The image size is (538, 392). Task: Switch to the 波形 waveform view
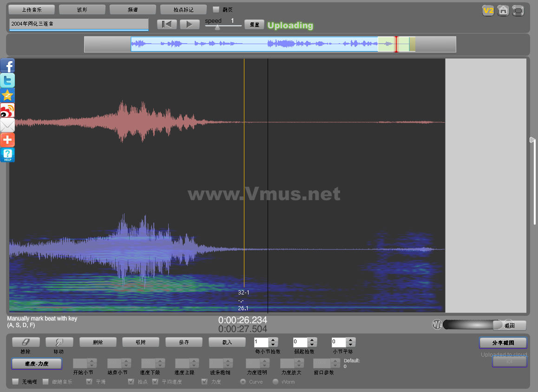coord(82,9)
